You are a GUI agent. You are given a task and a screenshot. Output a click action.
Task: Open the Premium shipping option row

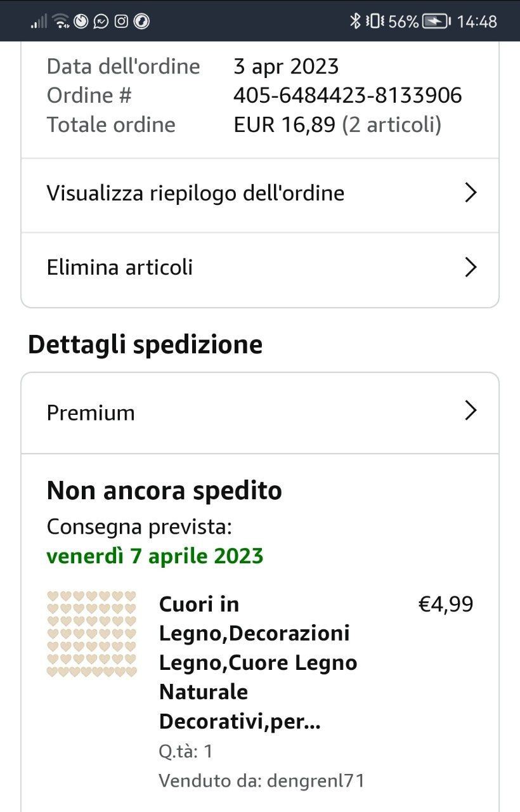pos(91,413)
